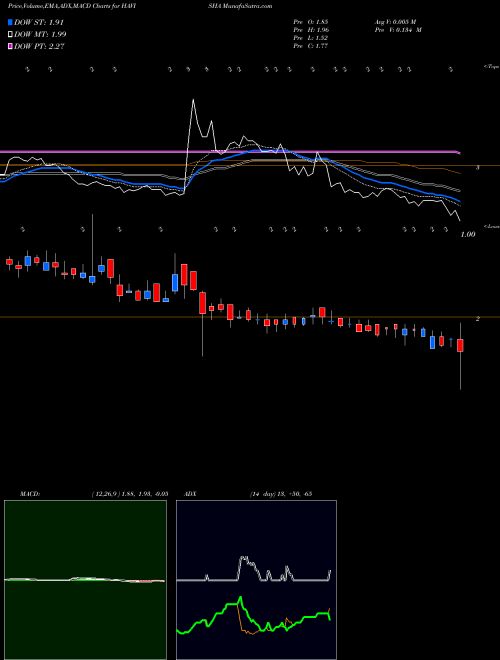Click the axis label '2' beside the candlesticks
Image resolution: width=500 pixels, height=660 pixels.
coord(478,319)
